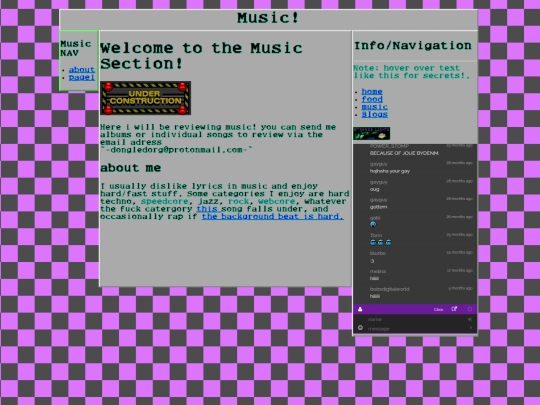
Task: Open the 'Blogs' navigation link
Action: (374, 114)
